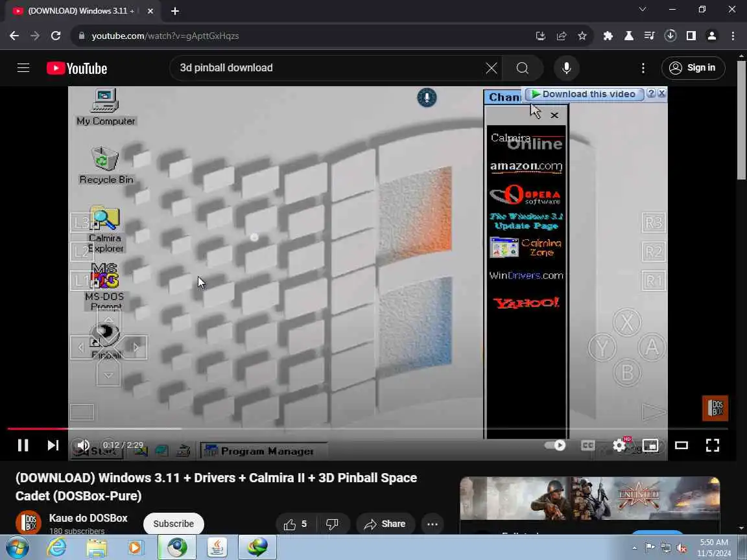Start voice search with microphone

[x=567, y=68]
